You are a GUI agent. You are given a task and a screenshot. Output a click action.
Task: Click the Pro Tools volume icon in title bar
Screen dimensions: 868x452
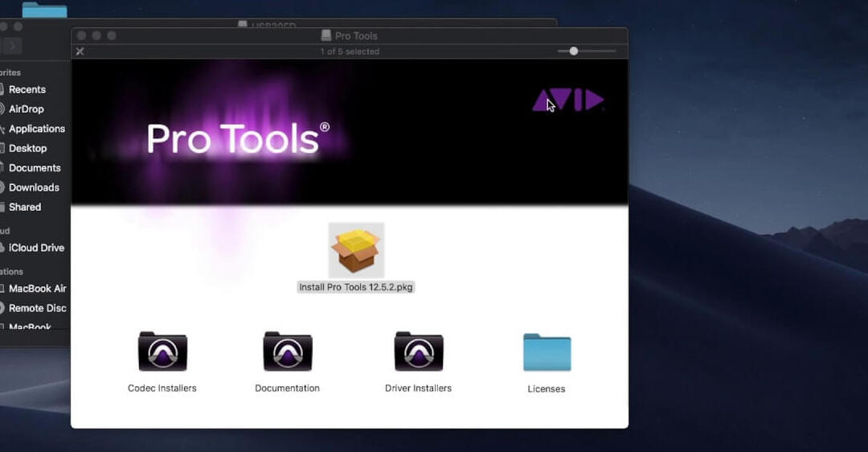tap(326, 35)
